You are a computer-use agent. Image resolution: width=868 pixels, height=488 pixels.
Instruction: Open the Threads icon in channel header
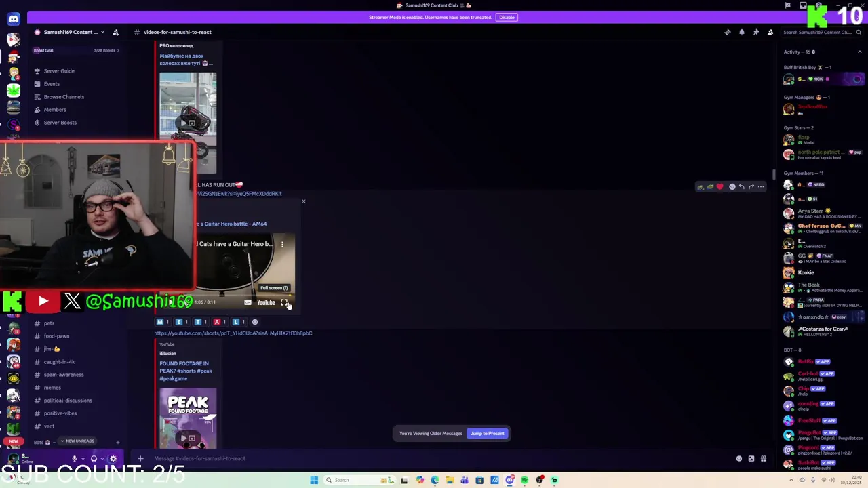pos(728,32)
